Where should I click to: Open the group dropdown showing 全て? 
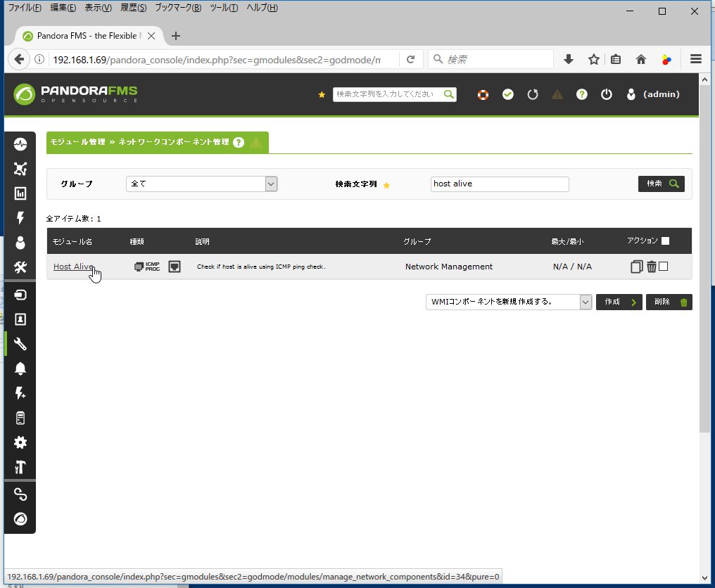201,184
